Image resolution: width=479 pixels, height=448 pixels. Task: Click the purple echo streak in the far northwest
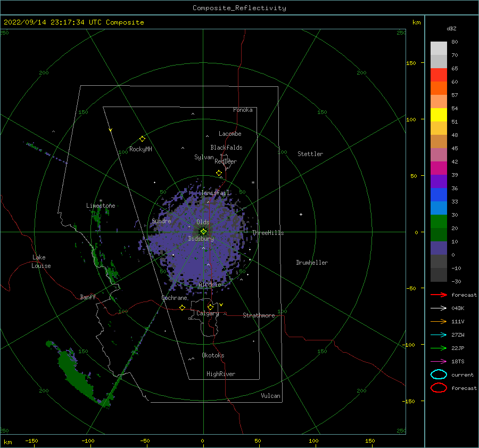point(45,152)
